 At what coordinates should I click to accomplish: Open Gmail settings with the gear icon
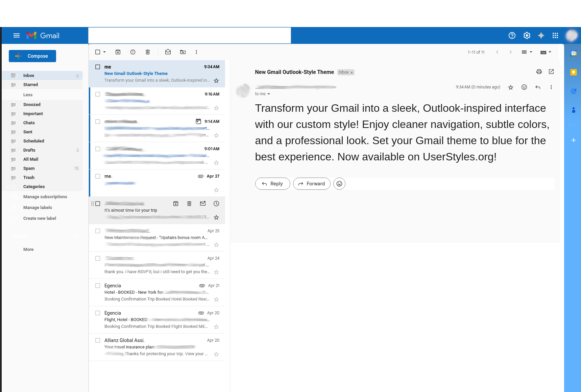[527, 35]
